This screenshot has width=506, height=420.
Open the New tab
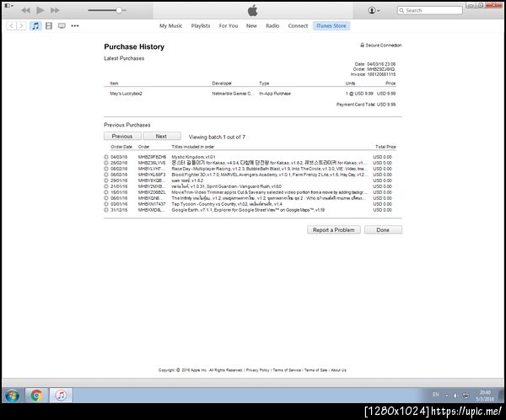pos(251,26)
